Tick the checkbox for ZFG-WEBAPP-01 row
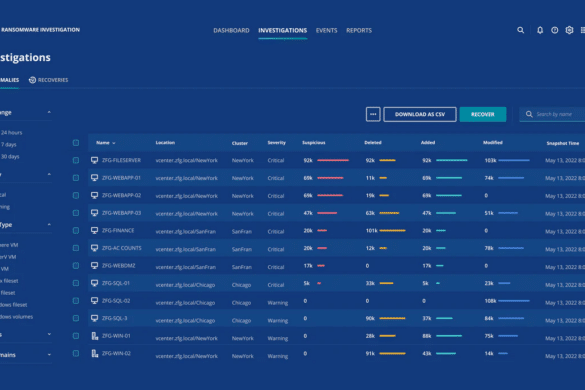Viewport: 585px width, 390px height. (x=76, y=178)
